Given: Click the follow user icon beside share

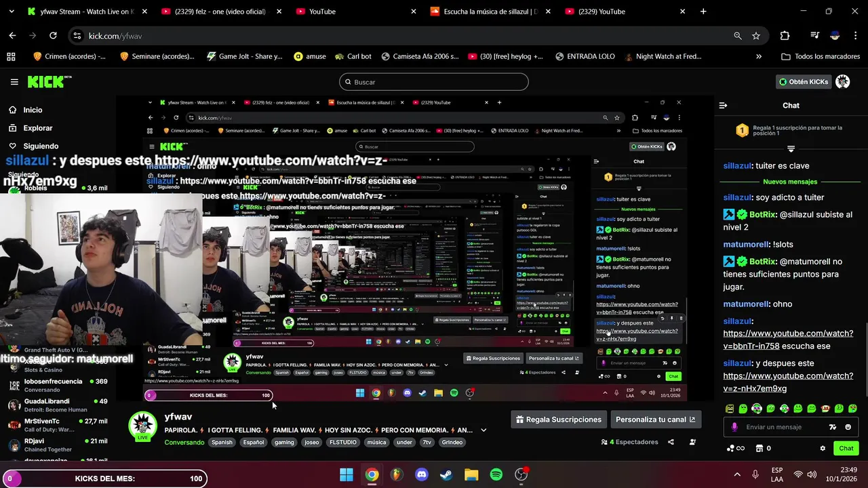Looking at the screenshot, I should coord(692,442).
